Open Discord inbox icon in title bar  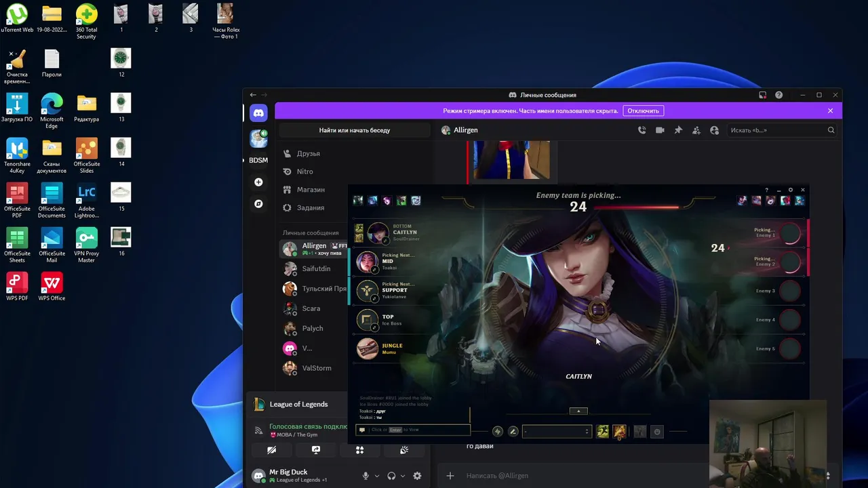click(x=762, y=95)
